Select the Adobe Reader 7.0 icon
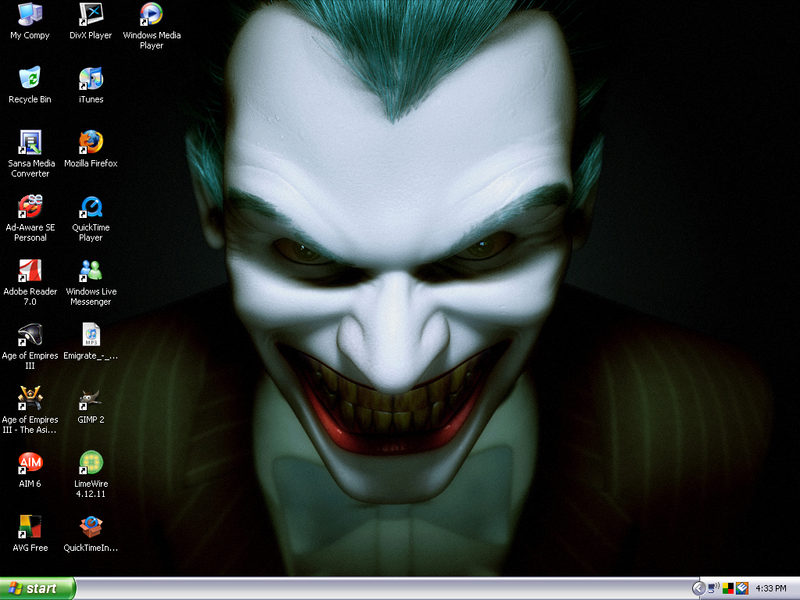This screenshot has width=800, height=600. point(30,271)
